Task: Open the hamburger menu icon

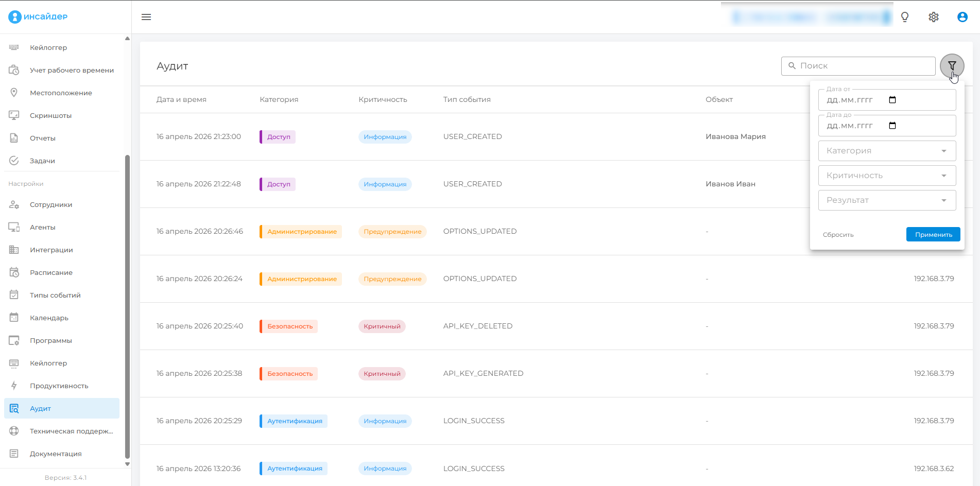Action: tap(146, 17)
